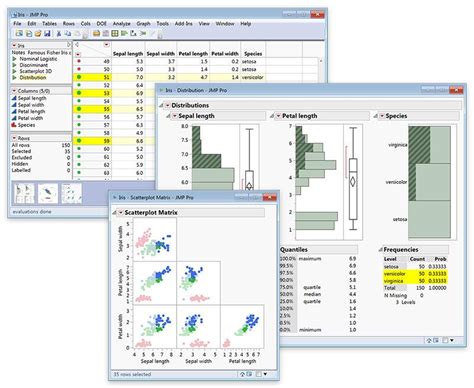Click the Petal width column header in data table
Screen dimensions: 474x388
click(x=225, y=54)
